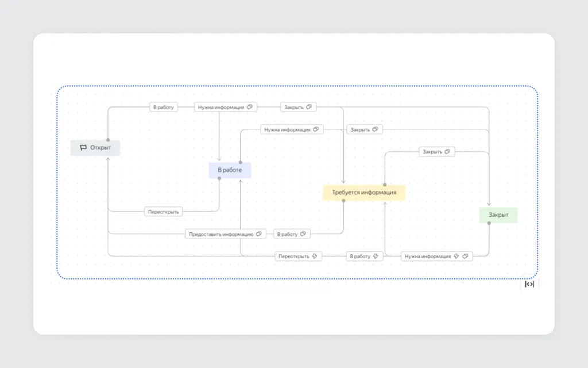
Task: Click comment icon beside lightning on Нужна информация transition
Action: click(465, 256)
